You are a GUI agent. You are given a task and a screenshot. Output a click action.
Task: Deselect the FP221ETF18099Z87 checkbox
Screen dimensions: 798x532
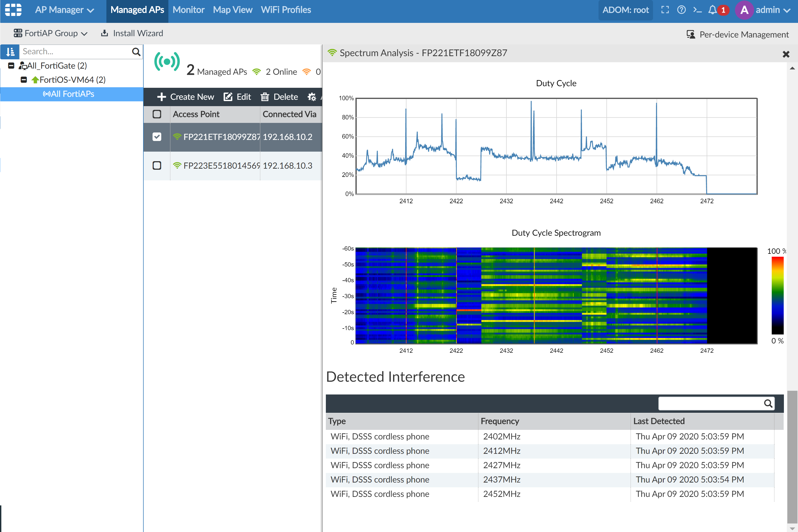[157, 137]
